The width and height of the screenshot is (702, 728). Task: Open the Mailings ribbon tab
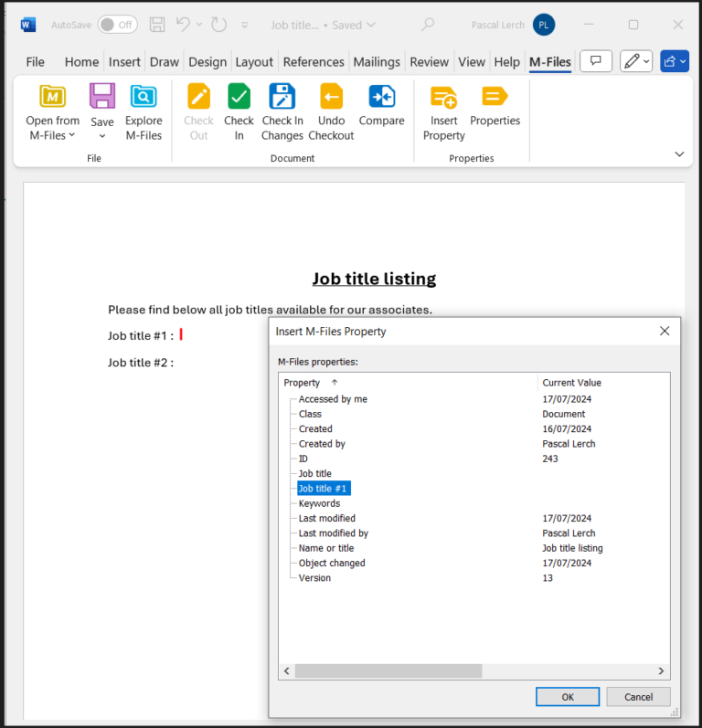click(377, 62)
